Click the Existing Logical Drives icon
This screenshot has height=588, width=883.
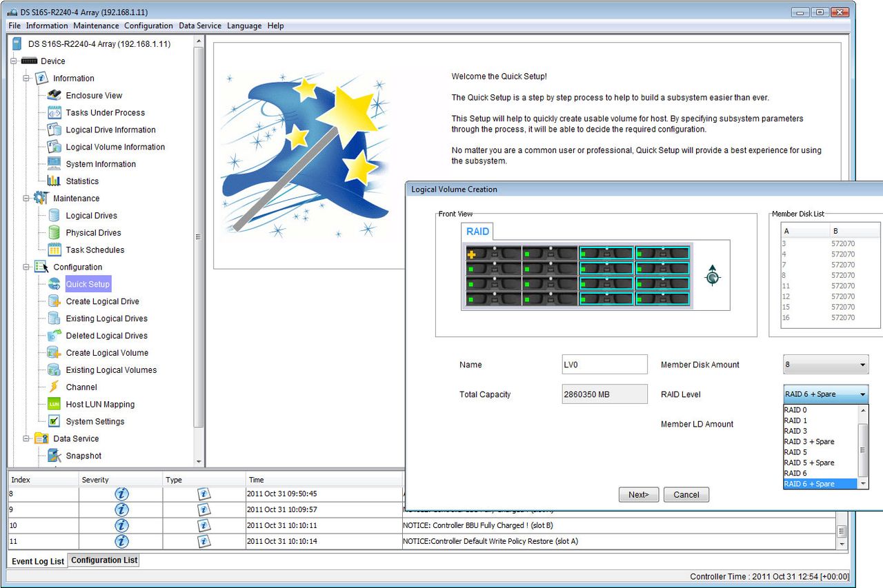coord(54,318)
